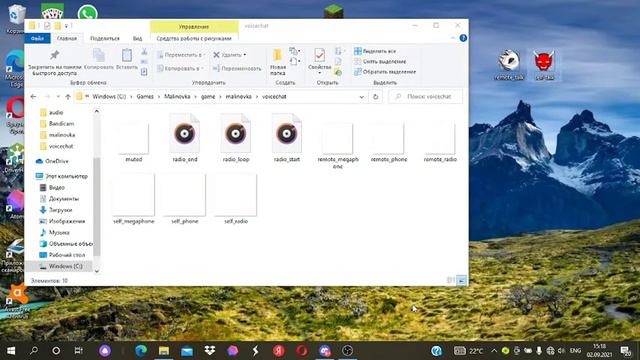Refresh the voicechat folder

[x=376, y=97]
